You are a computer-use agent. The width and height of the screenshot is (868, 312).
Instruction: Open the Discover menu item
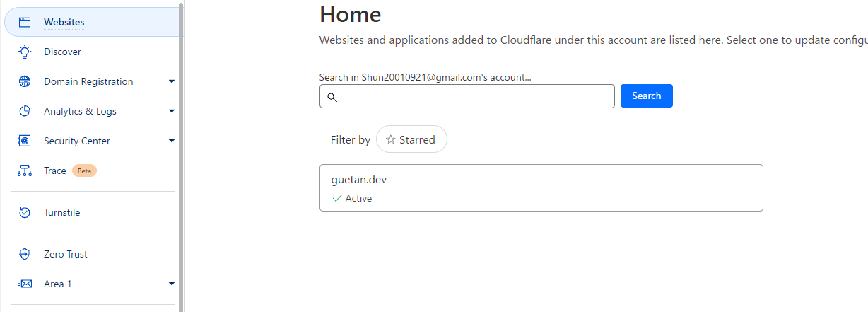pyautogui.click(x=62, y=52)
